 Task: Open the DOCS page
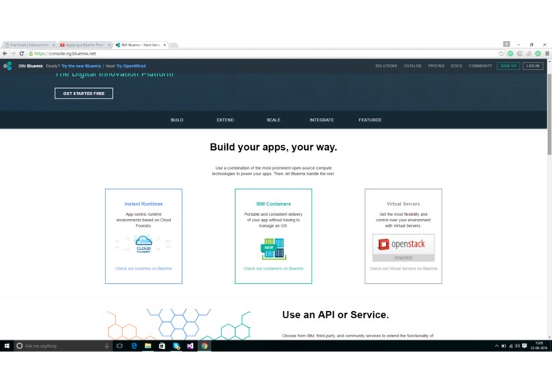(x=456, y=66)
